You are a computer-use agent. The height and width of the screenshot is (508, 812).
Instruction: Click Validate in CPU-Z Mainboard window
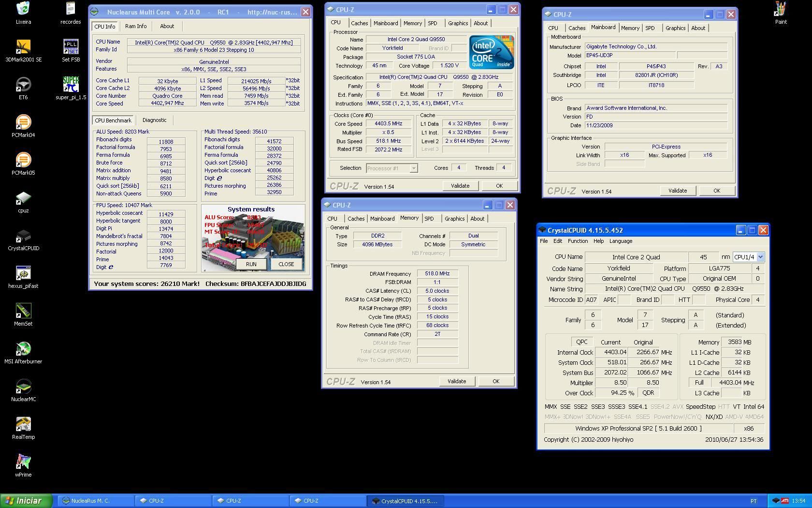[678, 191]
